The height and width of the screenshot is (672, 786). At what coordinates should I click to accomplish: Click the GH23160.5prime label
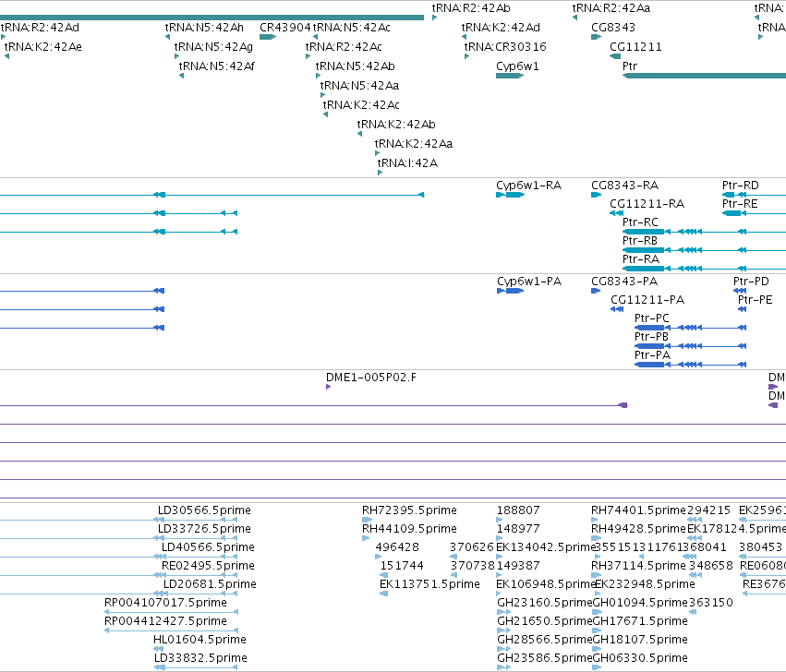coord(545,603)
